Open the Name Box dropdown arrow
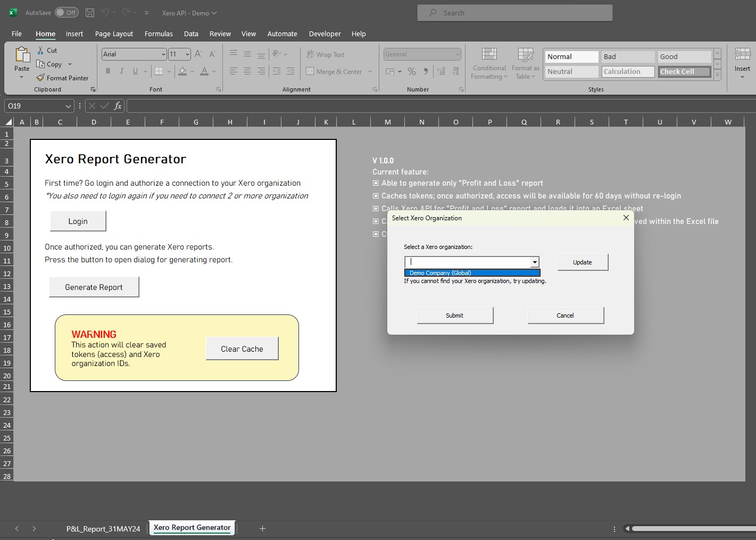 pyautogui.click(x=68, y=106)
